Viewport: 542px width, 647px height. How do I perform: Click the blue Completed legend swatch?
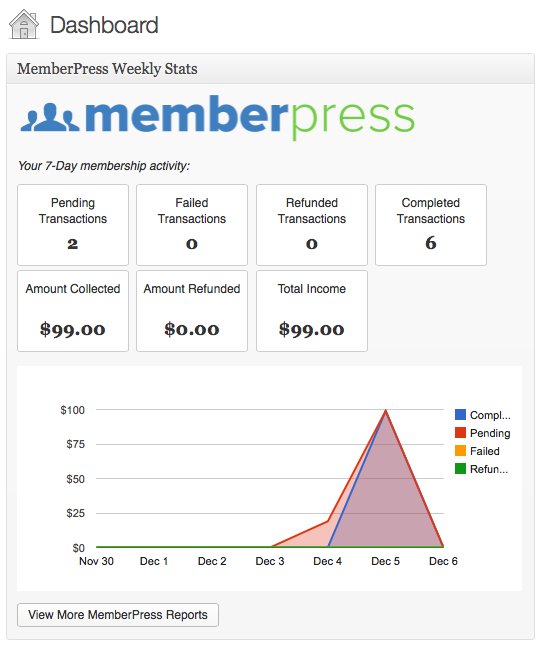point(460,415)
